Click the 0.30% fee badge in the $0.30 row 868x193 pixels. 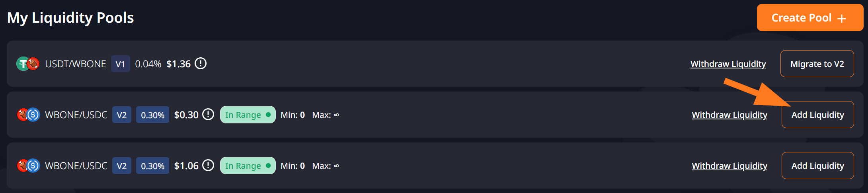[152, 115]
